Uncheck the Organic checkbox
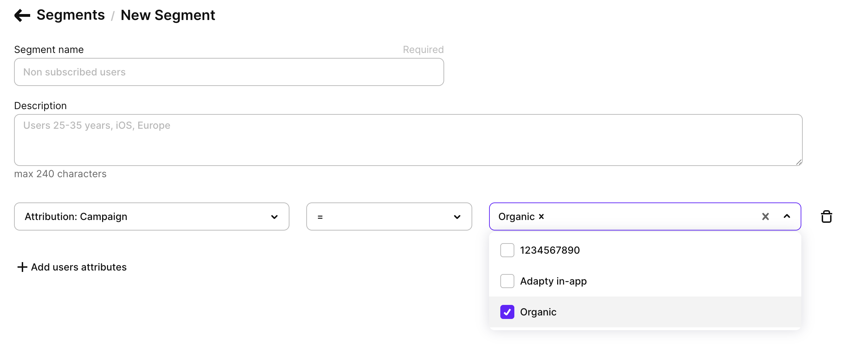This screenshot has width=868, height=360. coord(507,312)
